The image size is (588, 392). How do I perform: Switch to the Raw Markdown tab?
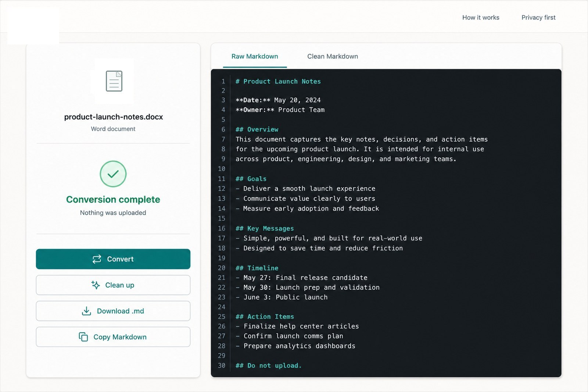point(255,56)
